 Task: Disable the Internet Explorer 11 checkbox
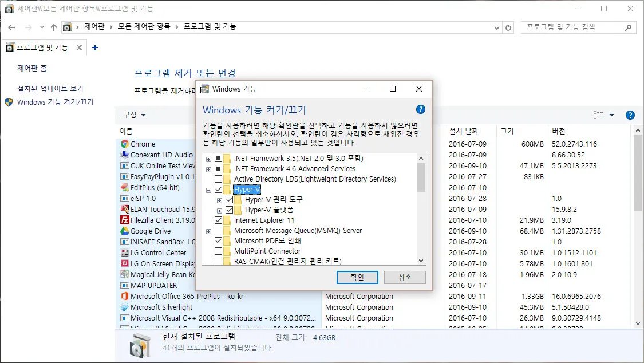219,220
